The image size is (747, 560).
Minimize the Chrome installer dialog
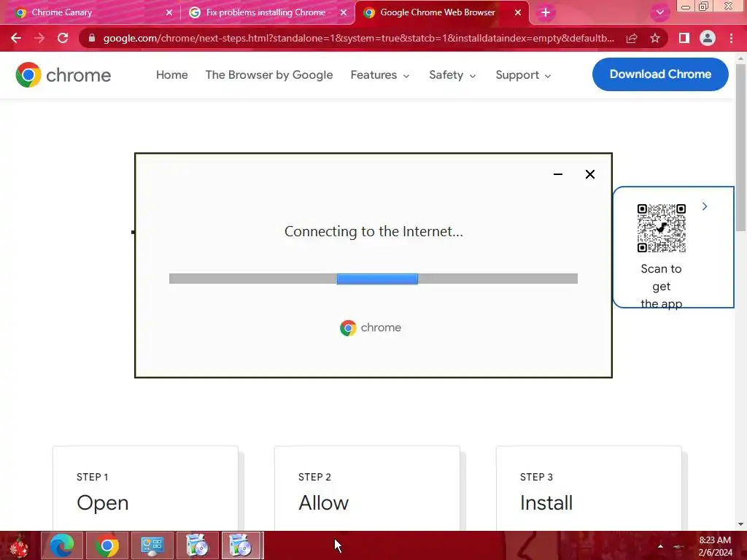pyautogui.click(x=558, y=174)
